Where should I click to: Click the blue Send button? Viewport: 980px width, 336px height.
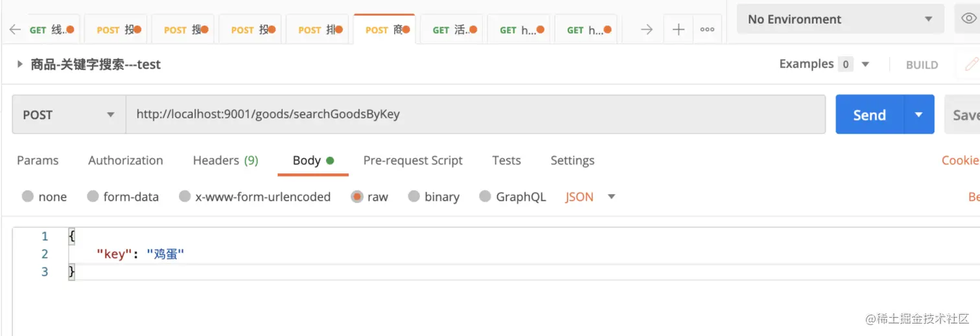[869, 115]
